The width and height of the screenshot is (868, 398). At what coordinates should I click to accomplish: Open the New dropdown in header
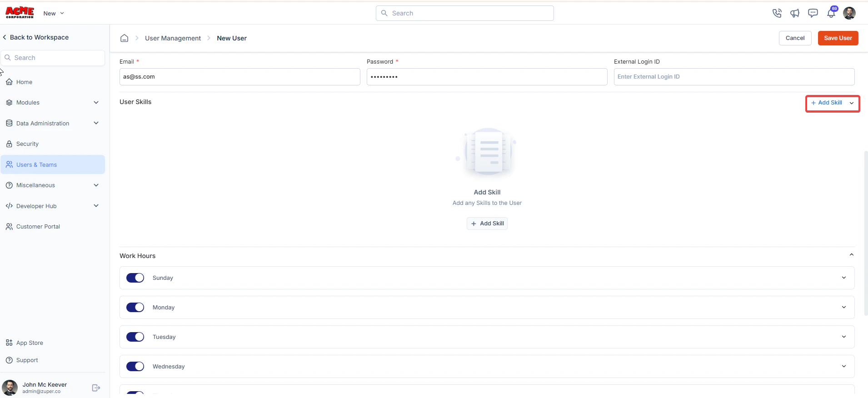[54, 13]
